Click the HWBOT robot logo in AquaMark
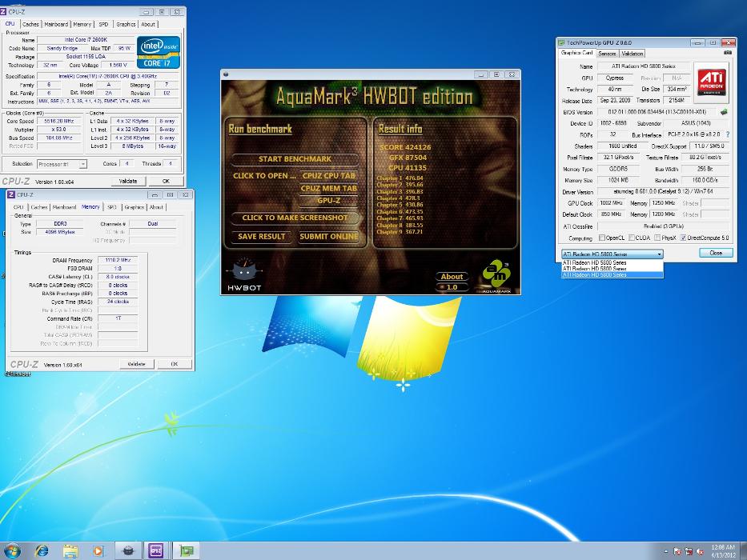Image resolution: width=747 pixels, height=560 pixels. pyautogui.click(x=244, y=274)
